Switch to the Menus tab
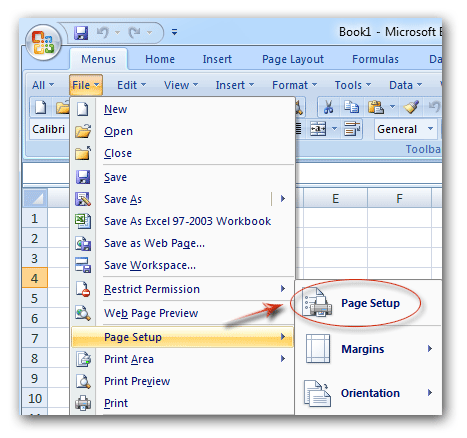Image resolution: width=467 pixels, height=438 pixels. click(x=98, y=59)
